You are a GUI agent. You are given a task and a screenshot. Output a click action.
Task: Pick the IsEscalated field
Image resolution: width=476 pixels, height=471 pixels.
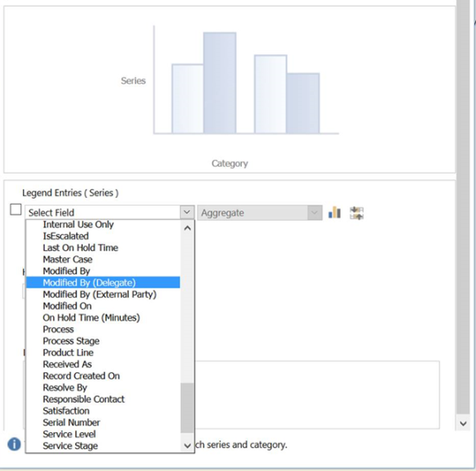[x=103, y=236]
